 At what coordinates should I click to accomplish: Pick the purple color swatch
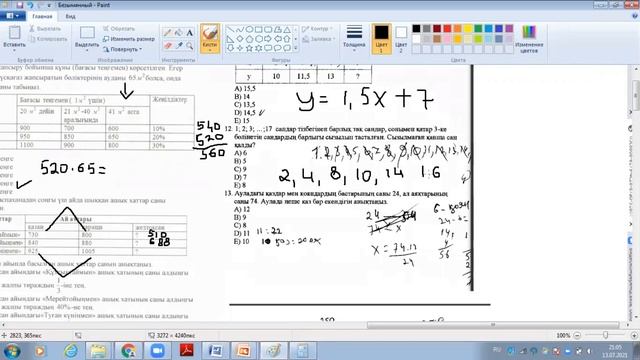click(509, 29)
